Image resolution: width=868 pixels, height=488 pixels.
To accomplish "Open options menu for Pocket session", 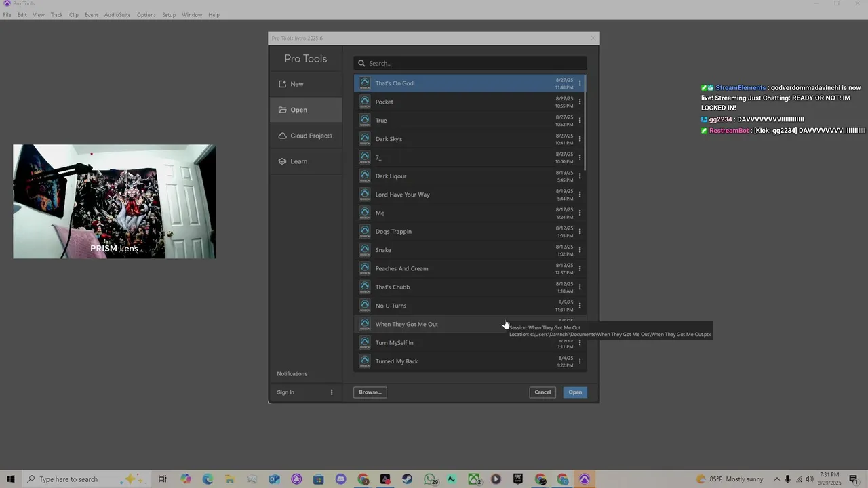I will (x=580, y=102).
